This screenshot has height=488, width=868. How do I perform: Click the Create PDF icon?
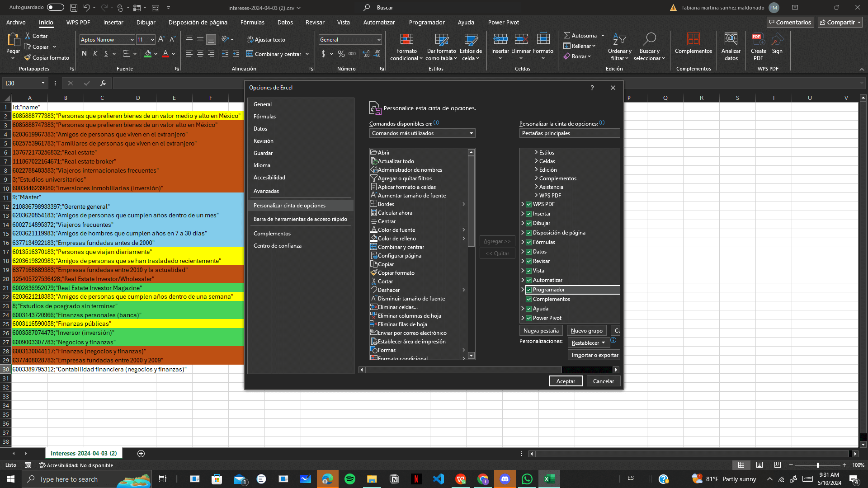pyautogui.click(x=758, y=40)
